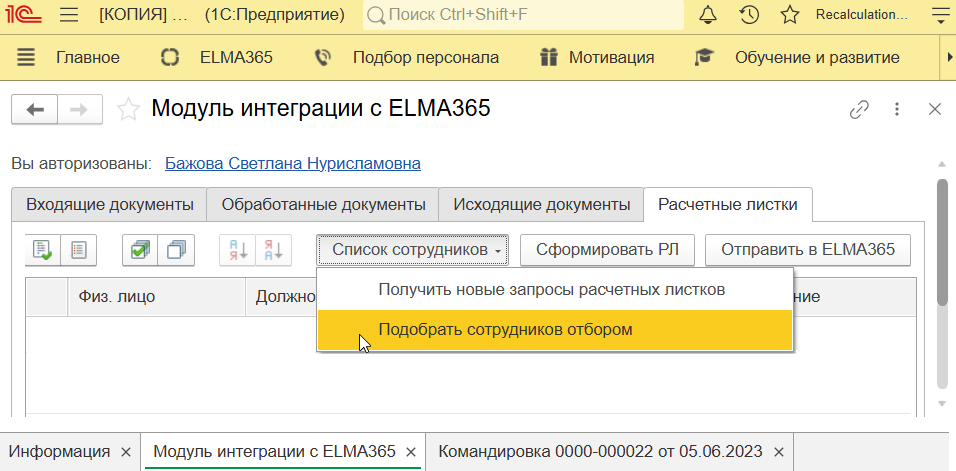Close the Информация bottom tab
The height and width of the screenshot is (471, 956).
point(126,452)
